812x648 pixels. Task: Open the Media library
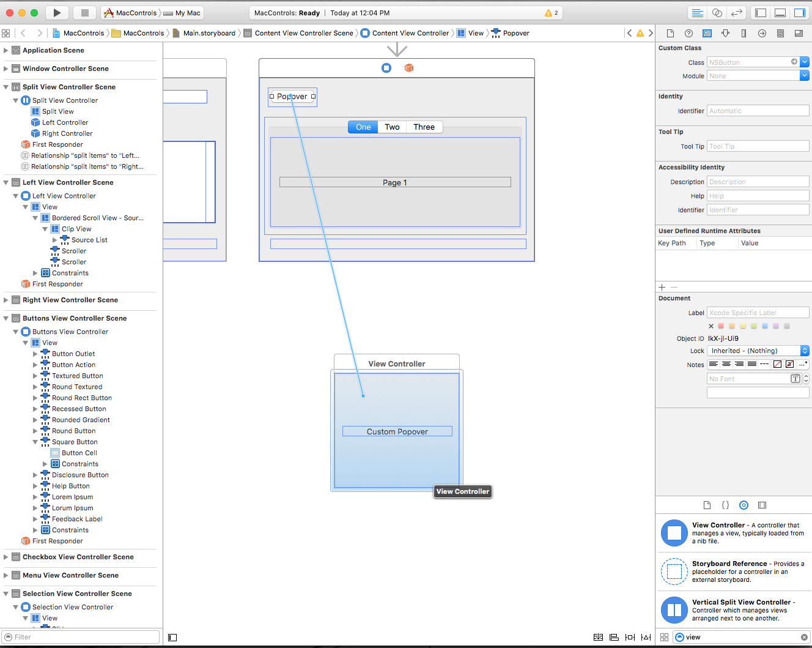tap(762, 505)
